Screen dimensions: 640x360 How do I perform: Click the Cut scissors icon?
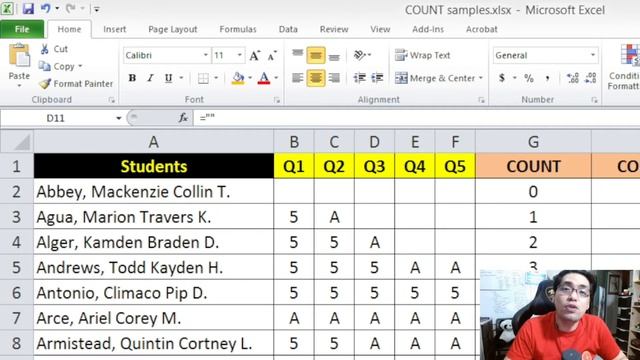coord(44,49)
